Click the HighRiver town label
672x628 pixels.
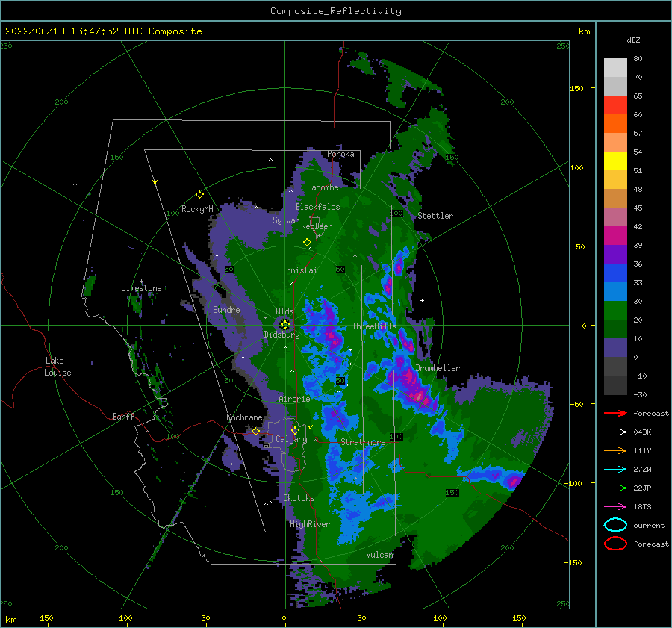pyautogui.click(x=310, y=524)
